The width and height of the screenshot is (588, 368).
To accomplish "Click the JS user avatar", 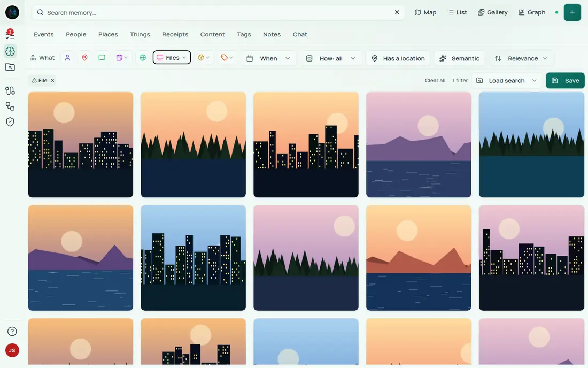I will 12,350.
